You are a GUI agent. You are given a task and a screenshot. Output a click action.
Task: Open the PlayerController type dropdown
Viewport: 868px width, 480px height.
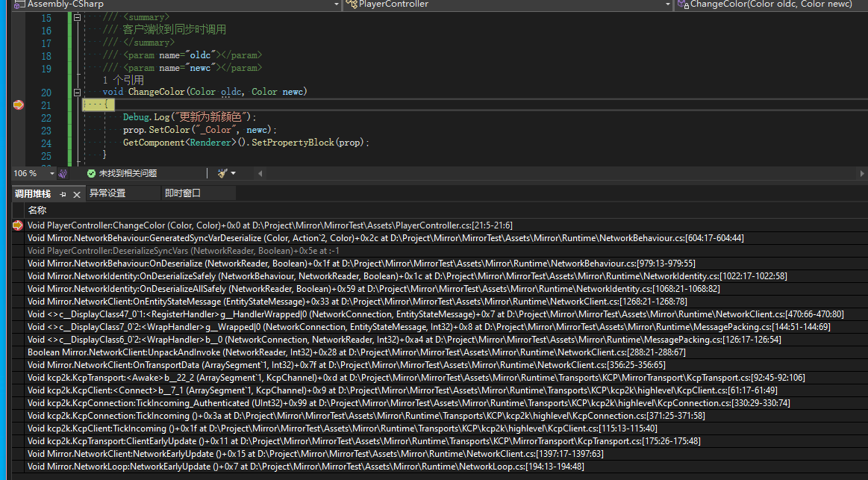tap(666, 4)
